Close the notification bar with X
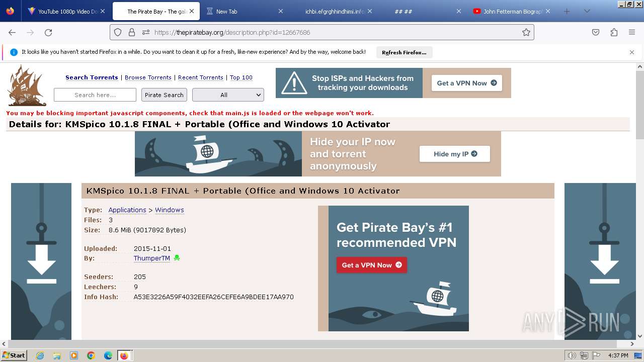The height and width of the screenshot is (362, 644). (632, 52)
